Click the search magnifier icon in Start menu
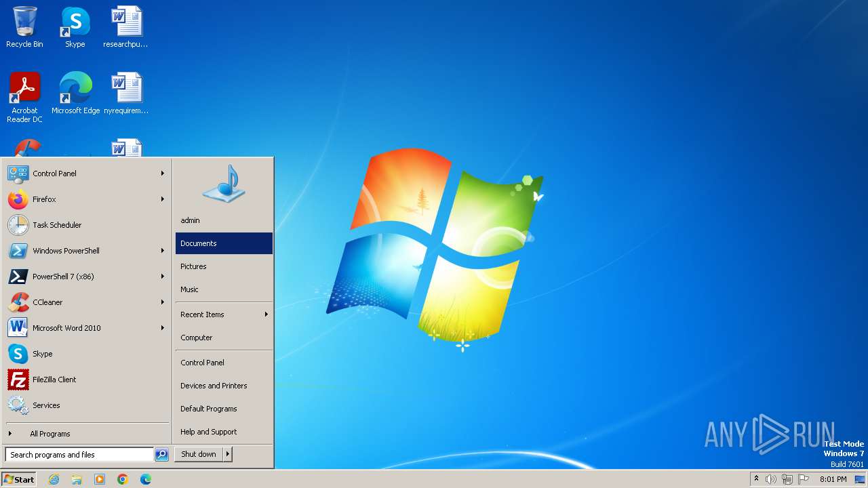 coord(161,455)
